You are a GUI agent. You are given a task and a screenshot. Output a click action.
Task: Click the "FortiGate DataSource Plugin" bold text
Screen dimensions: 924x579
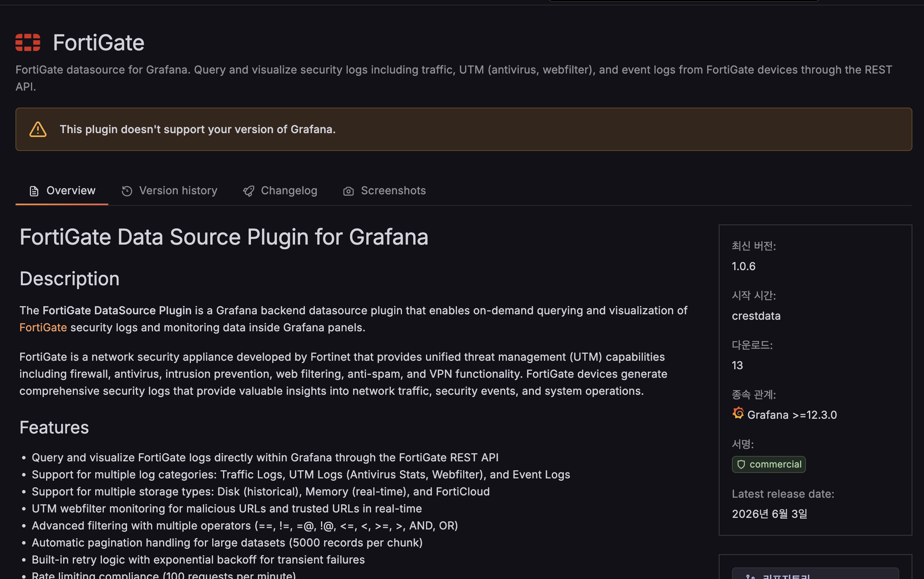click(x=117, y=310)
